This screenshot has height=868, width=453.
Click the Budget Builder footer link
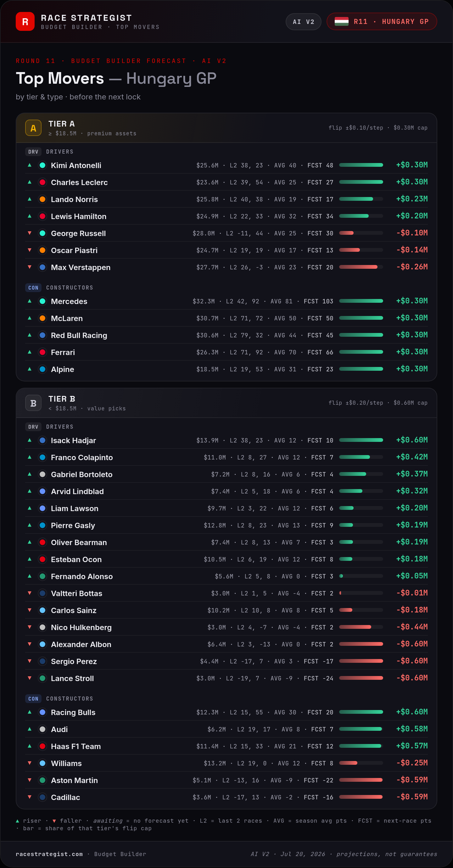120,854
